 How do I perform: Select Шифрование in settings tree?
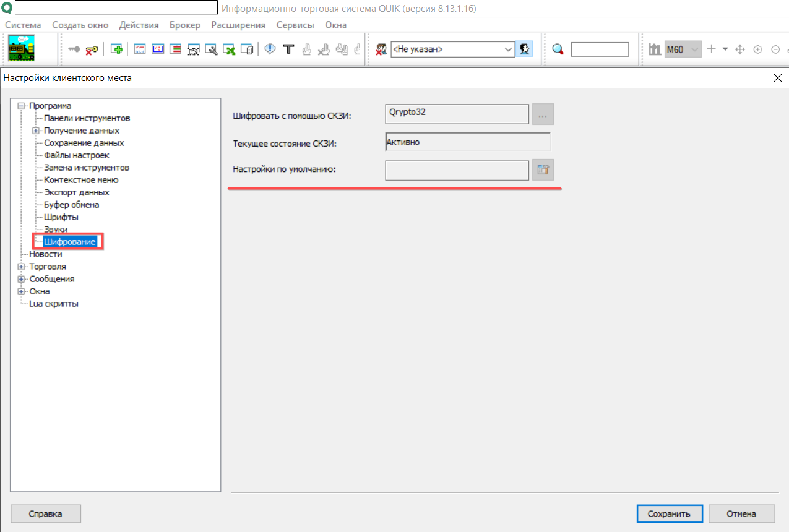pos(70,242)
